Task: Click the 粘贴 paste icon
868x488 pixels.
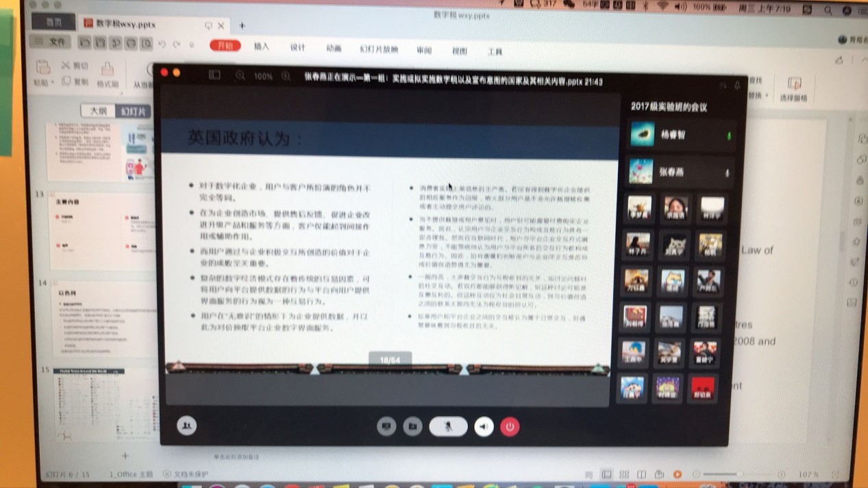Action: pos(42,68)
